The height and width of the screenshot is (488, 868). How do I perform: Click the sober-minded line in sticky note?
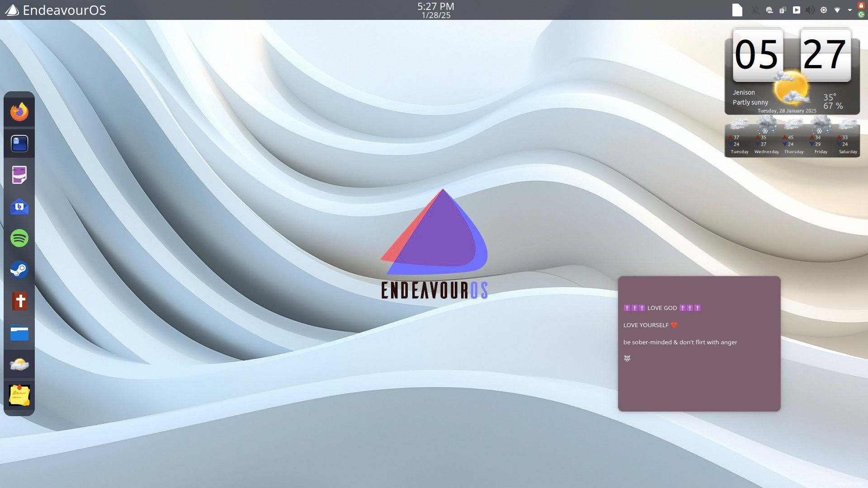tap(680, 342)
